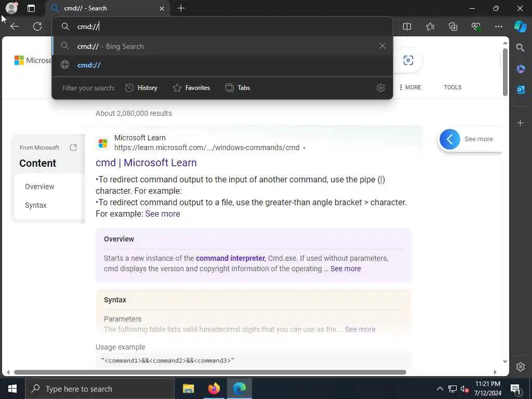Add a sidebar app with plus icon
The image size is (532, 399).
click(x=521, y=123)
